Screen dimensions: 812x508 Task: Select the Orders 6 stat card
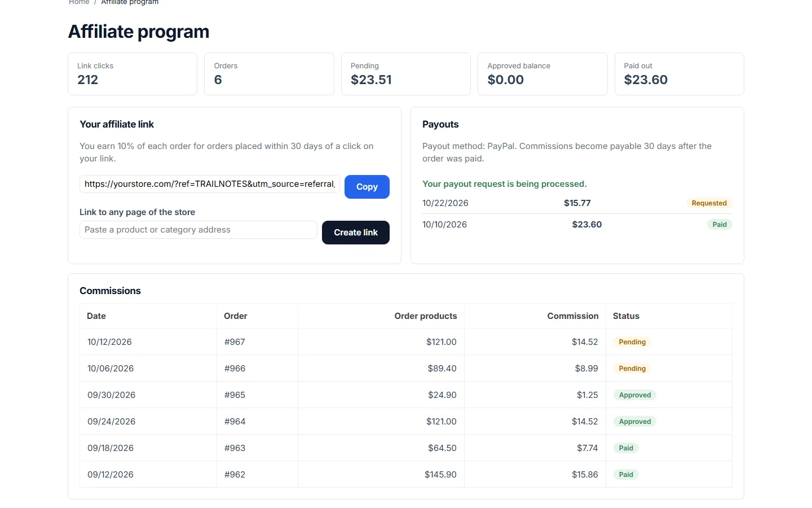269,74
